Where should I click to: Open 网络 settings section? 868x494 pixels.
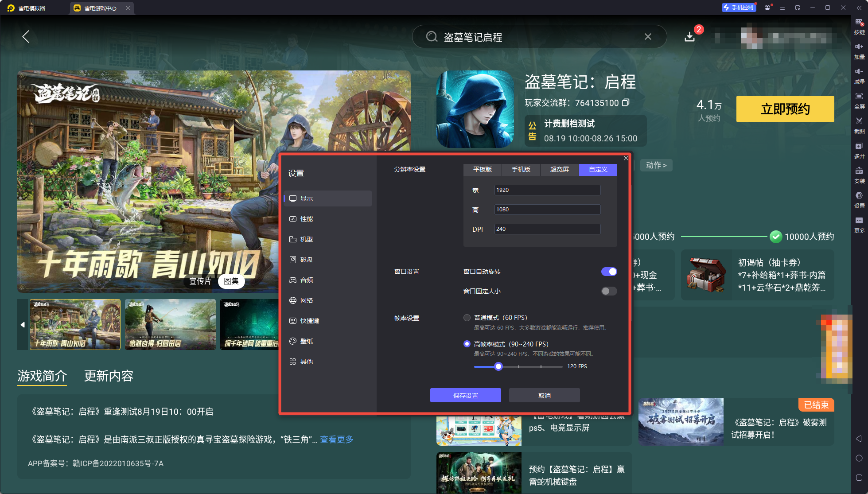(x=328, y=300)
